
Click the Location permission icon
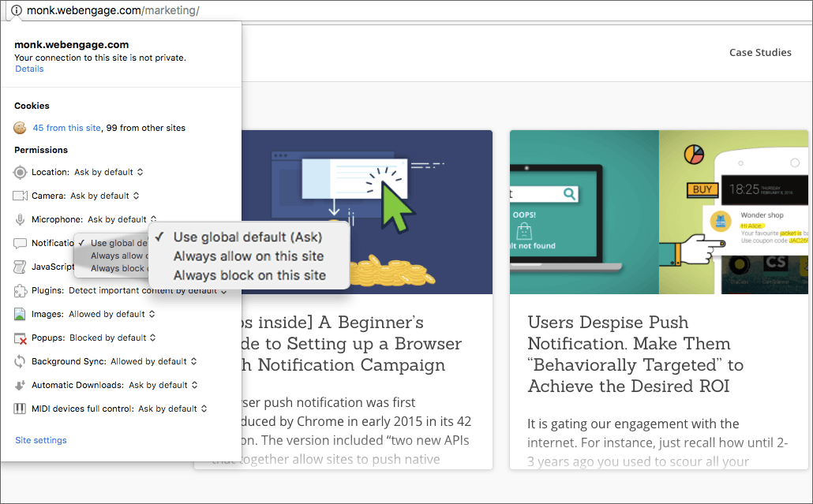(19, 172)
